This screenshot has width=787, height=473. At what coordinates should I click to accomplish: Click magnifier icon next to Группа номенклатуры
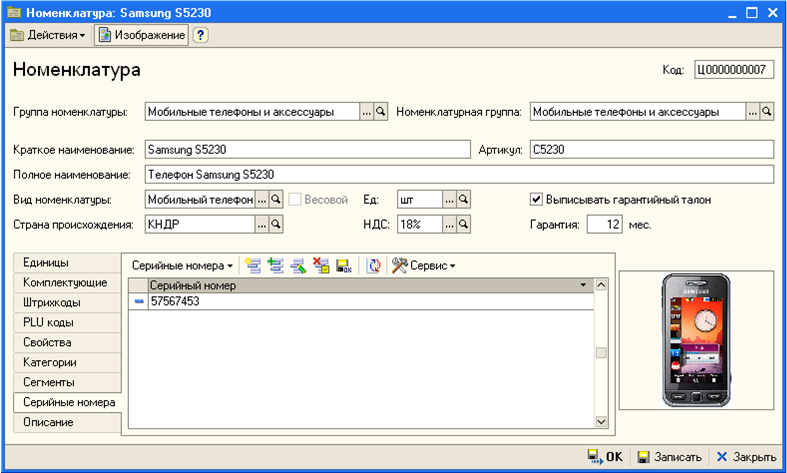point(381,111)
